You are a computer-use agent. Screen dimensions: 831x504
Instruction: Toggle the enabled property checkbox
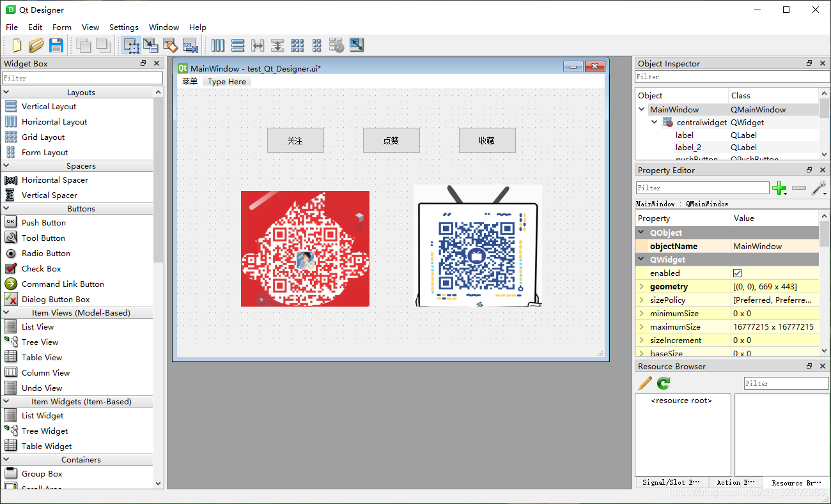[x=737, y=273]
